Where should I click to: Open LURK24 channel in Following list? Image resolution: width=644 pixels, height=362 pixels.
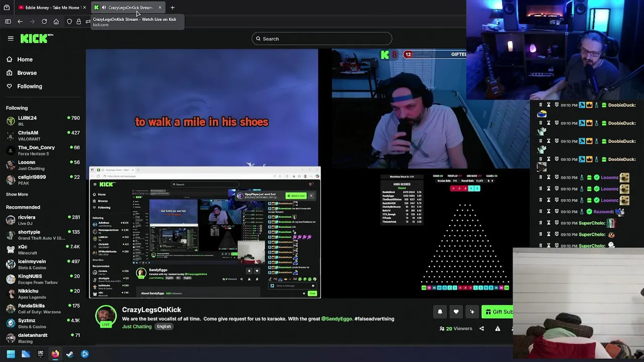click(43, 121)
